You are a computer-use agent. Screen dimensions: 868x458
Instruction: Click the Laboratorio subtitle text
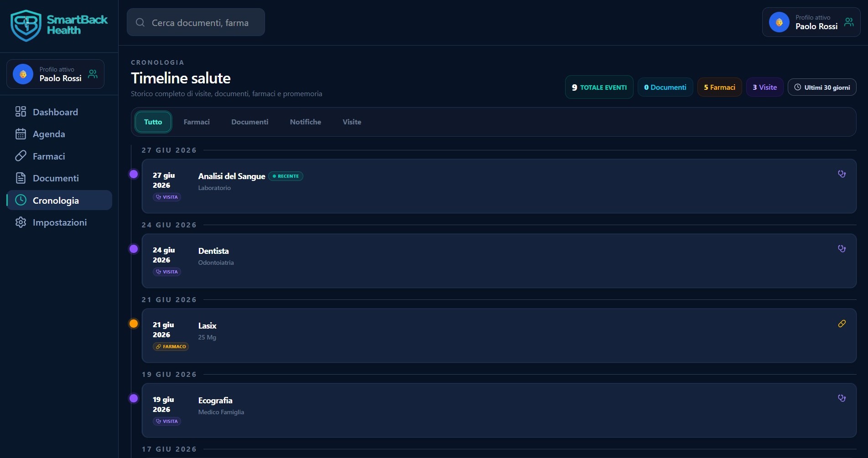(214, 188)
